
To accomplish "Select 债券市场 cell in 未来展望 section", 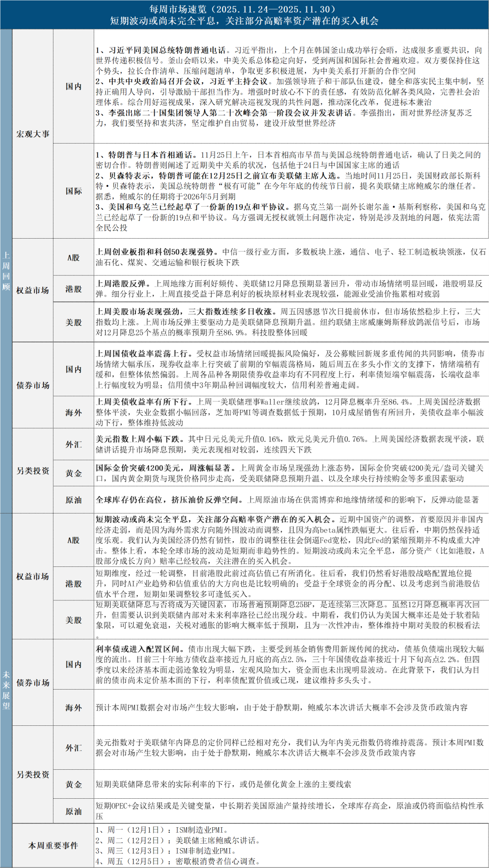I will click(33, 682).
